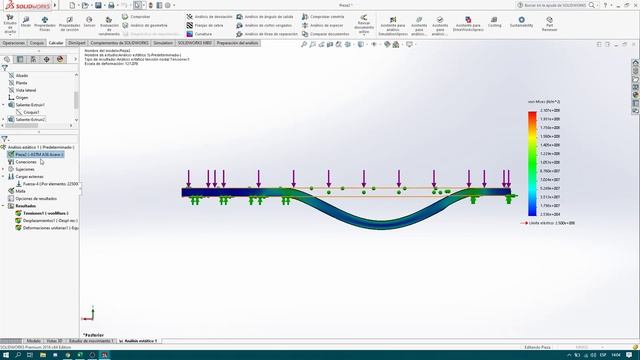The height and width of the screenshot is (360, 640).
Task: Open Preparación del análisis tab
Action: (x=237, y=43)
